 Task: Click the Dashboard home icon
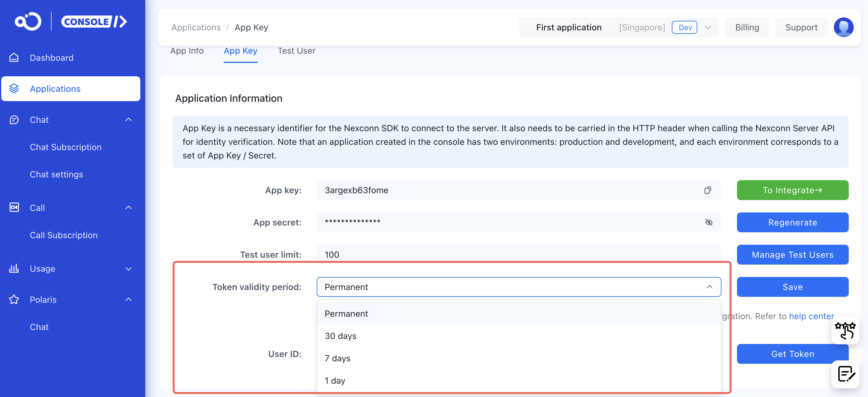pos(14,58)
